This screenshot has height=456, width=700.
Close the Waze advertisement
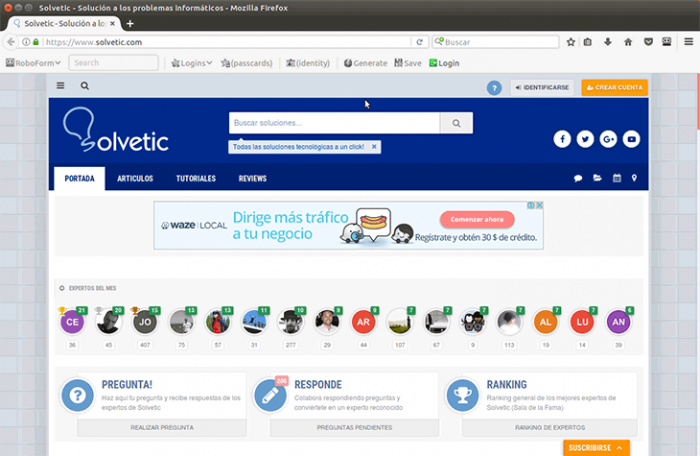[x=539, y=205]
